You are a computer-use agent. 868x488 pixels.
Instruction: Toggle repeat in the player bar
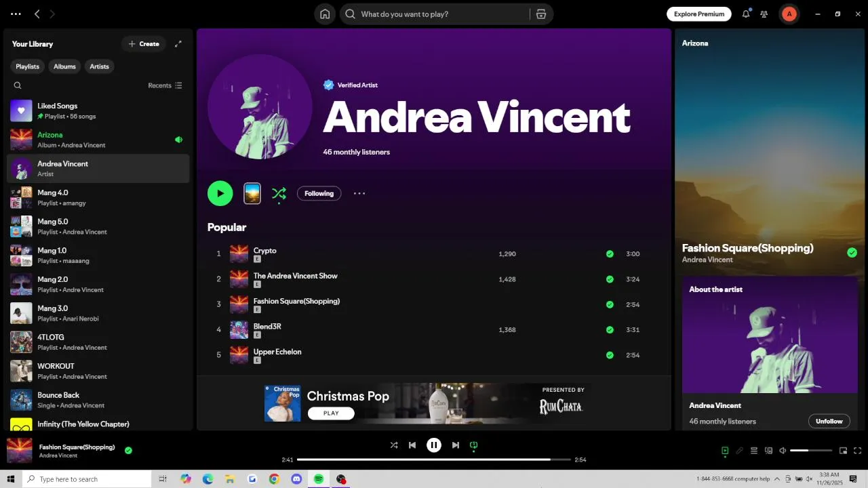point(474,445)
